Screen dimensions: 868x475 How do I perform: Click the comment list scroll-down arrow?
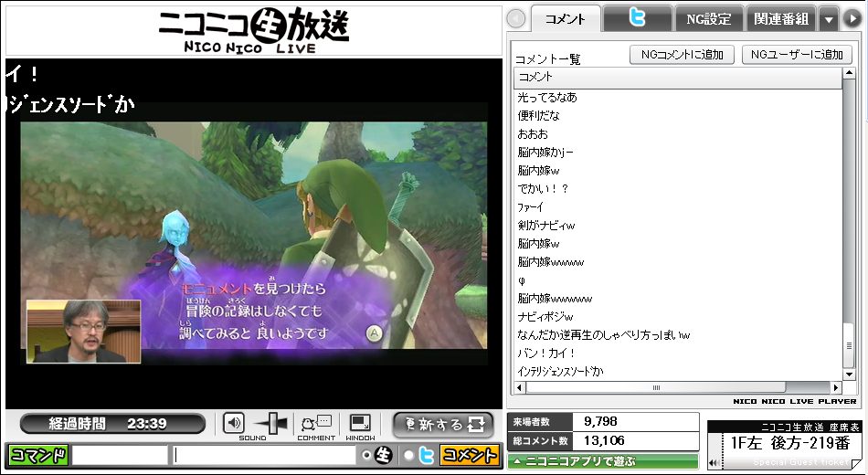point(849,375)
